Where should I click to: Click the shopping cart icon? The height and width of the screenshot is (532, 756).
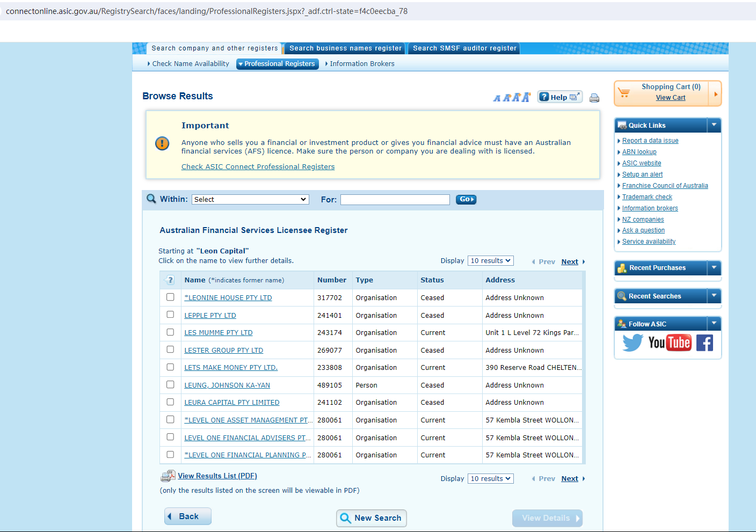coord(624,92)
